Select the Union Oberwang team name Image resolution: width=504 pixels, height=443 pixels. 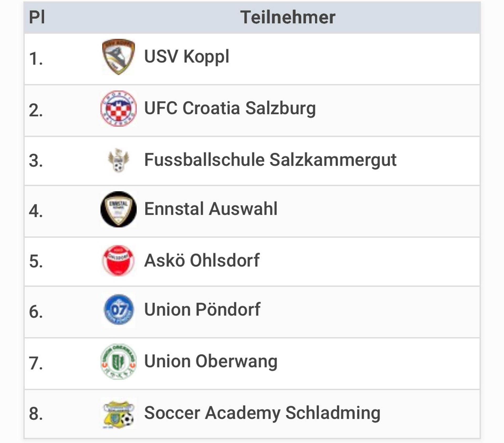click(x=211, y=361)
